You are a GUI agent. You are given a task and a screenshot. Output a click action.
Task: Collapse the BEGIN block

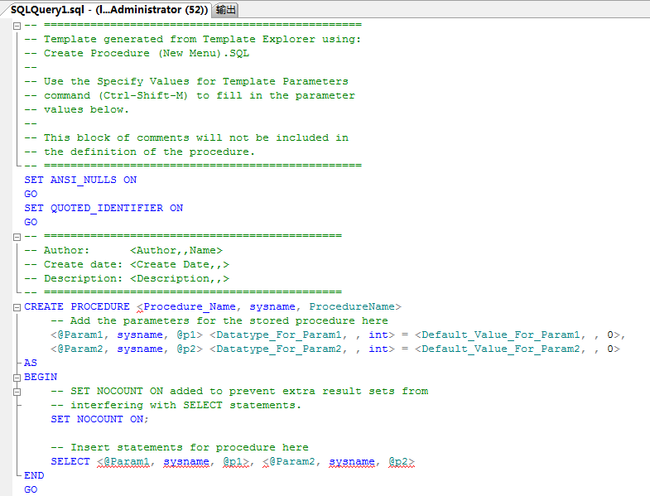(17, 377)
